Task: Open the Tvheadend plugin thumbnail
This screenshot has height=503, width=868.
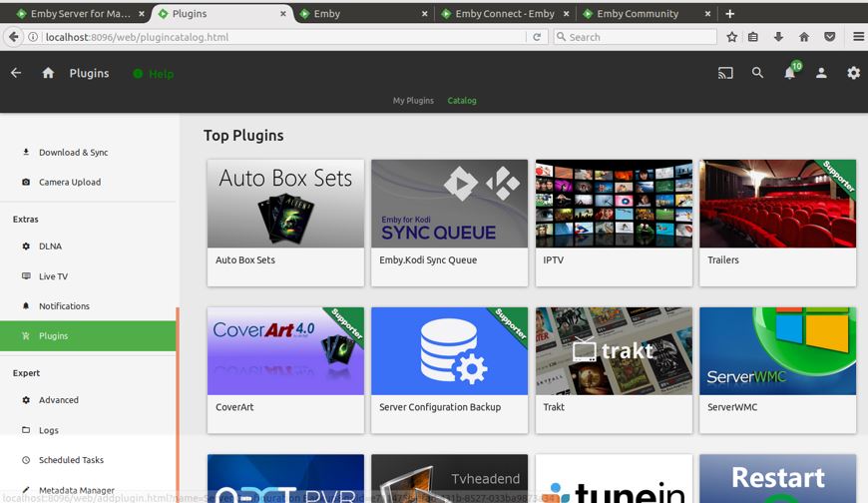Action: pyautogui.click(x=450, y=479)
